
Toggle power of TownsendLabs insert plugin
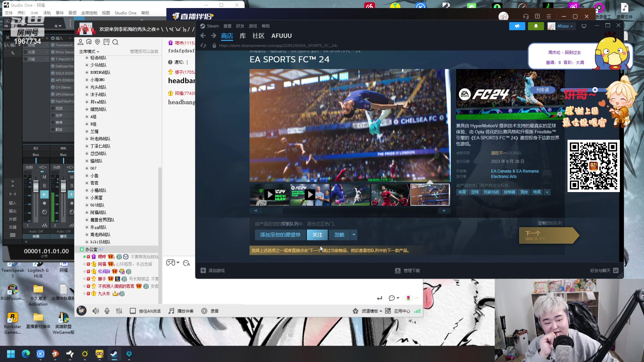click(x=53, y=45)
